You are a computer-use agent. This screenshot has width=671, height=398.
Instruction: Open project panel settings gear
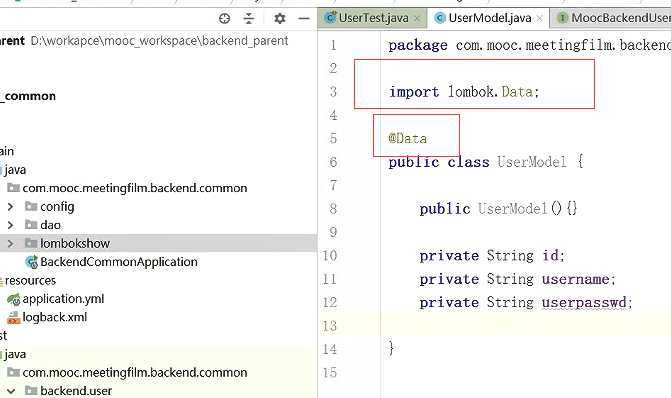click(279, 18)
